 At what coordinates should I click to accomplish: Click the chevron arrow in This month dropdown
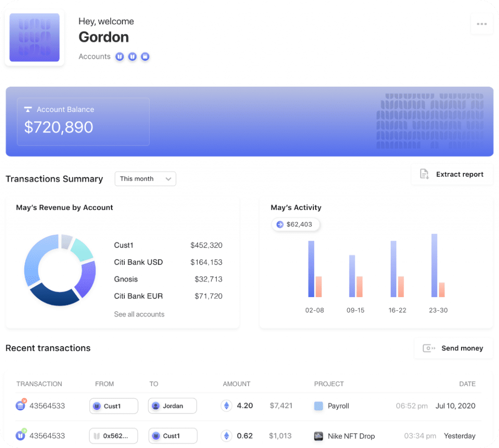(x=168, y=179)
